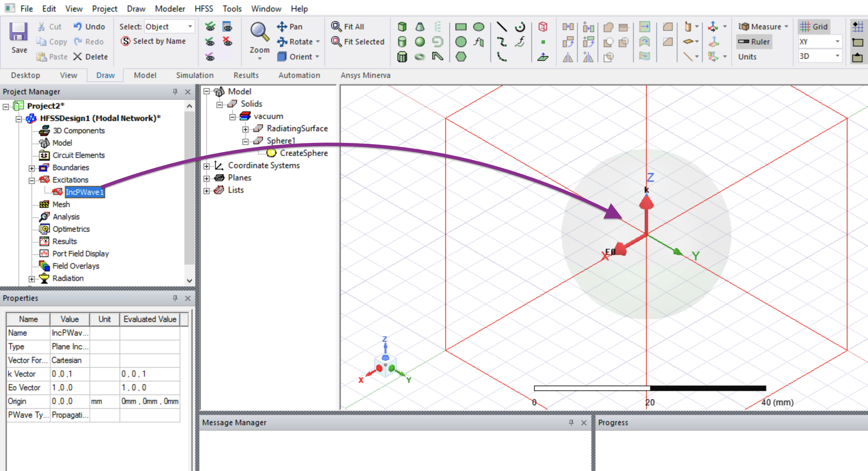
Task: Click the Redo button
Action: tap(89, 41)
